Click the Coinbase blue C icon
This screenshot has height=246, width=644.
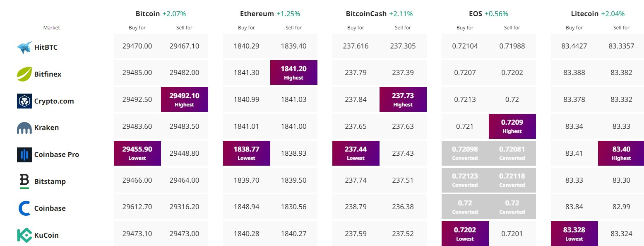[24, 208]
